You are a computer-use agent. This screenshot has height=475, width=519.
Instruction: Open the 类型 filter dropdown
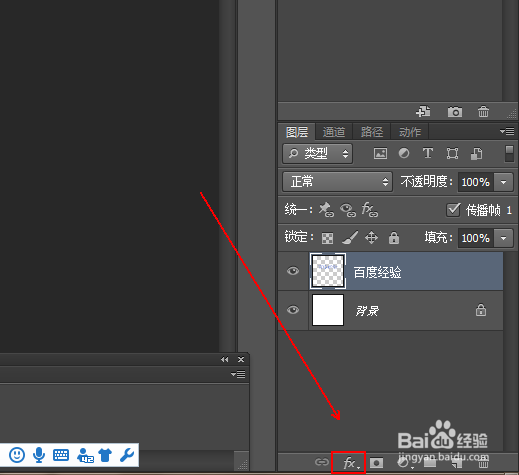pyautogui.click(x=317, y=154)
